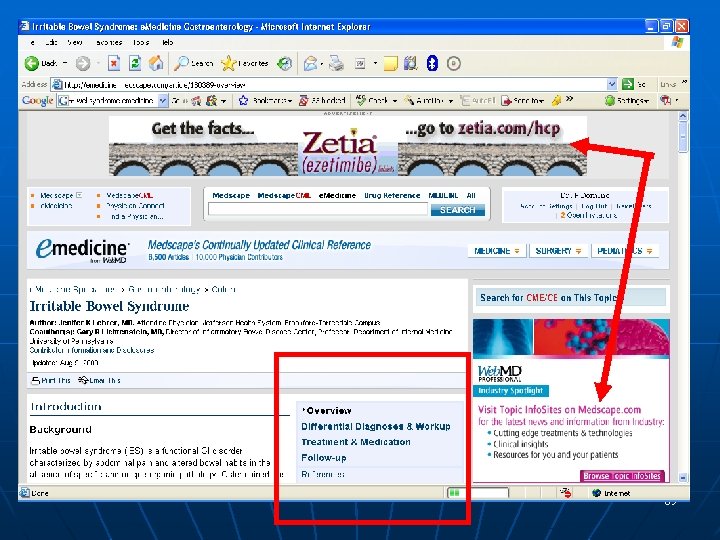
Task: Expand the MEDICINE dropdown menu
Action: [517, 251]
